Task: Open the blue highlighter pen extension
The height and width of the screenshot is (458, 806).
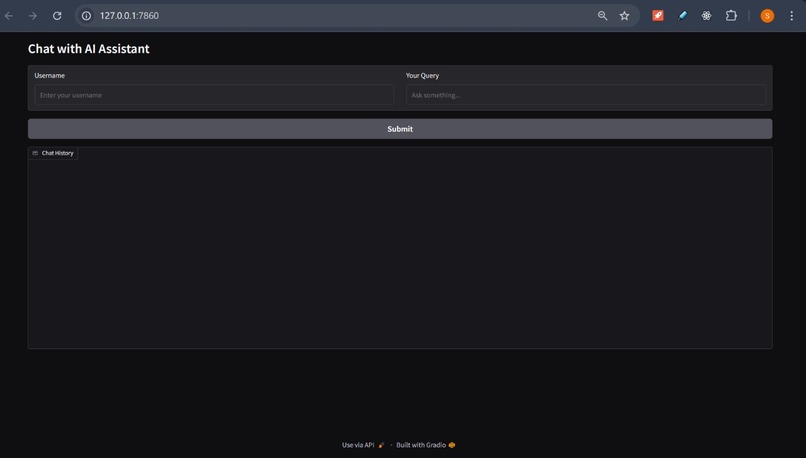Action: point(682,16)
